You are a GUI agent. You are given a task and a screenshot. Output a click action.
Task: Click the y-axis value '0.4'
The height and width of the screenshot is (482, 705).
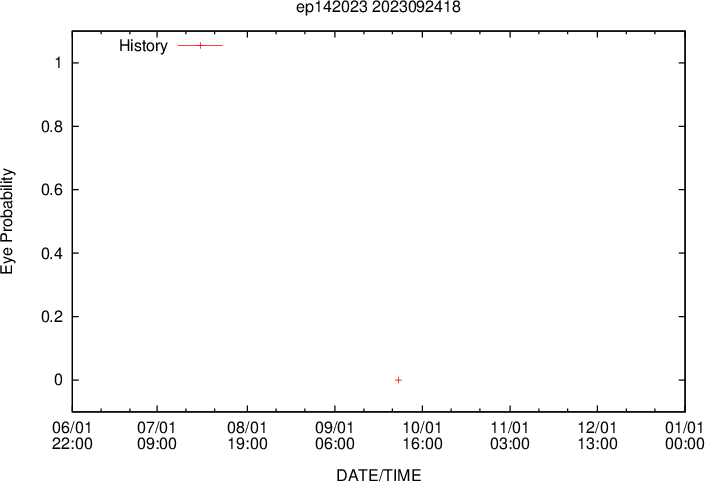point(52,253)
